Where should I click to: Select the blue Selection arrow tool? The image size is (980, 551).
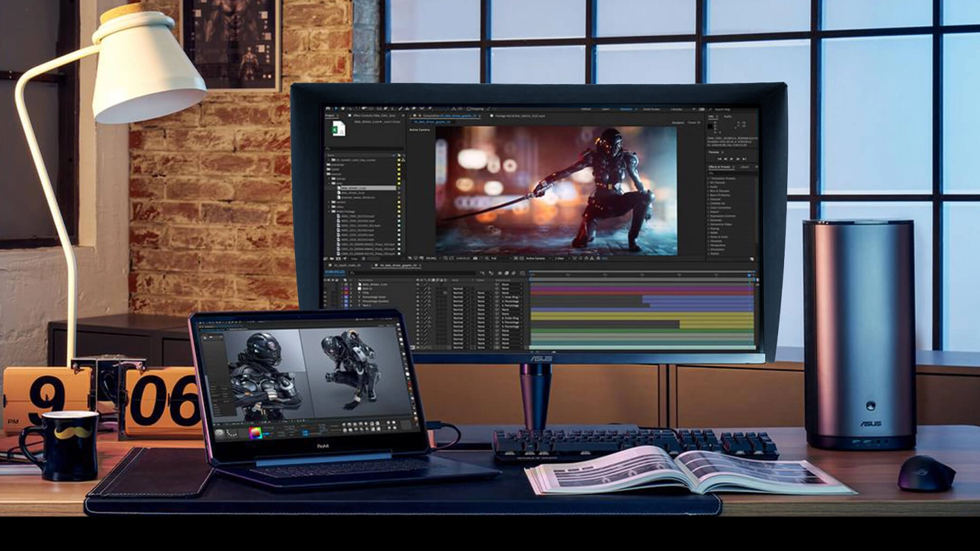(336, 109)
